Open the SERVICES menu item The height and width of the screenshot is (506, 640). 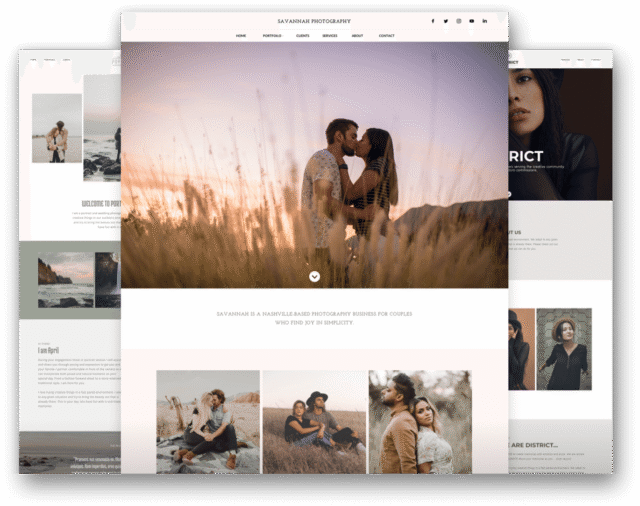pyautogui.click(x=330, y=36)
